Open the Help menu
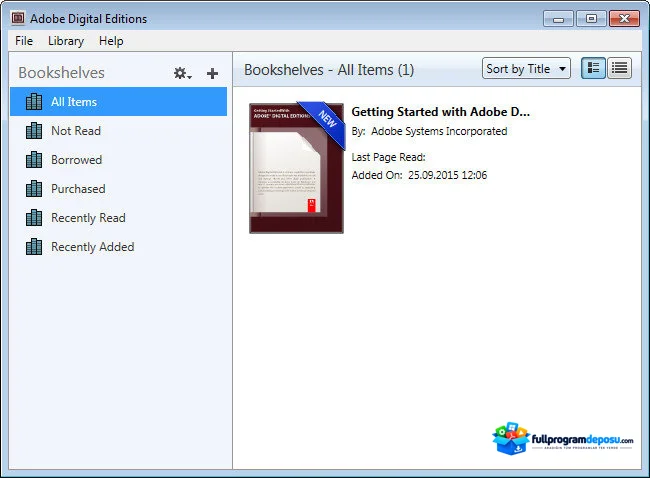Viewport: 650px width, 478px height. coord(111,41)
